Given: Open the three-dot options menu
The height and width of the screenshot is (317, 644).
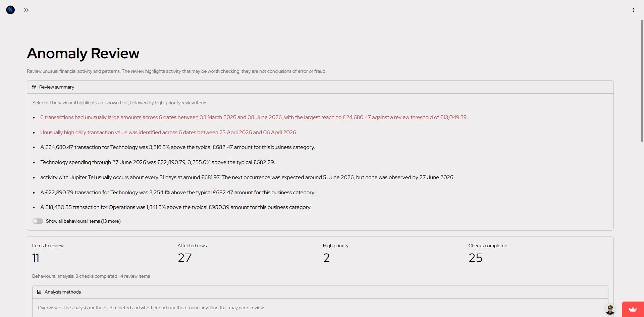Looking at the screenshot, I should (x=633, y=10).
